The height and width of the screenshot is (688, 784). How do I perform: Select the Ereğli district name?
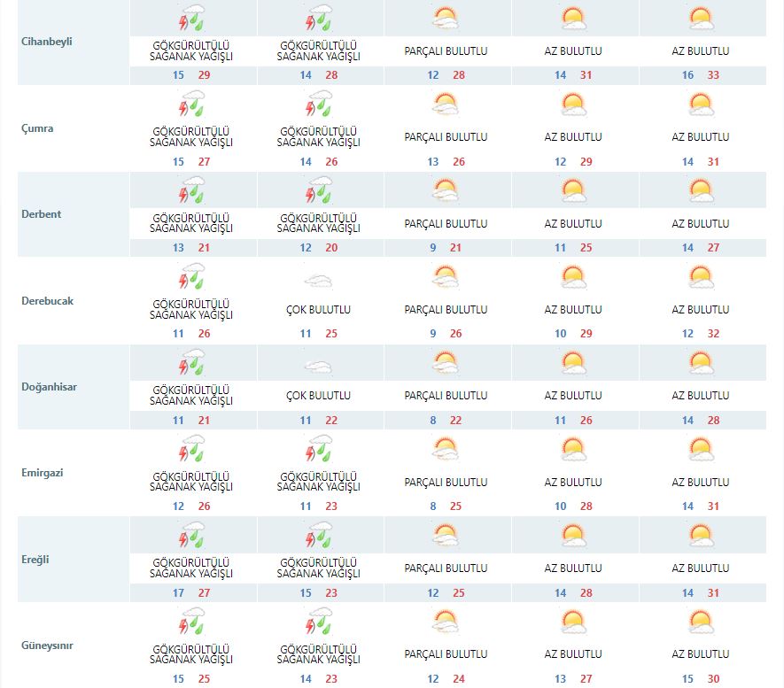pos(36,559)
